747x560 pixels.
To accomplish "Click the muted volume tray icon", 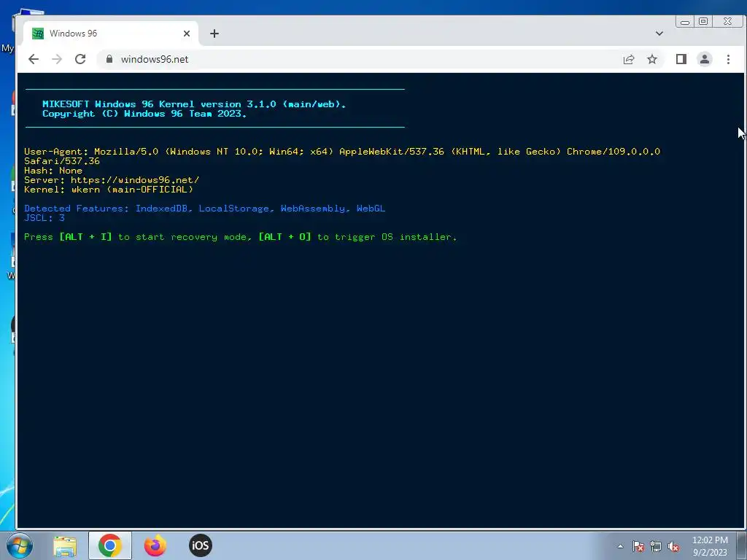I will click(673, 546).
